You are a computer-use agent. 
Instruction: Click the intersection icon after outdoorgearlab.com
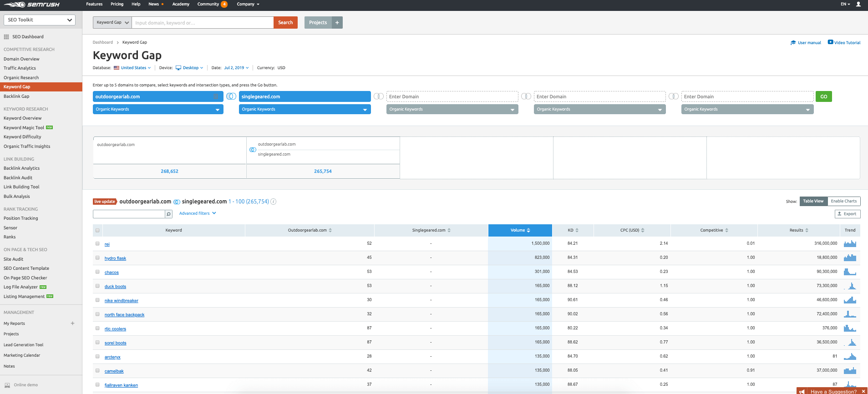[231, 96]
